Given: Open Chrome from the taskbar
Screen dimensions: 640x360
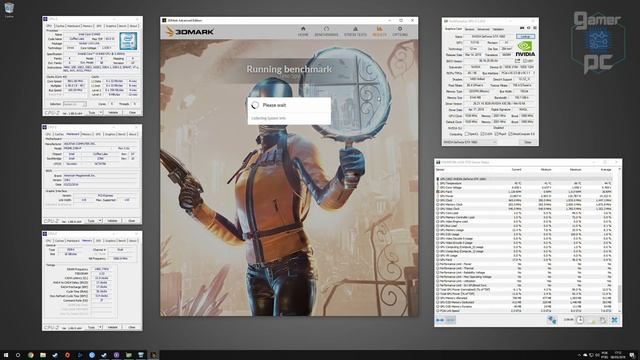Looking at the screenshot, I should coord(31,355).
